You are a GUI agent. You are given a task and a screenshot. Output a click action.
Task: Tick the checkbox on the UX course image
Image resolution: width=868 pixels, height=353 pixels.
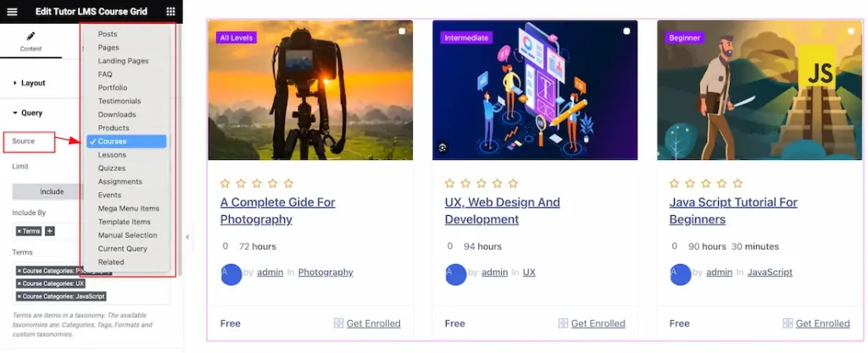[626, 31]
